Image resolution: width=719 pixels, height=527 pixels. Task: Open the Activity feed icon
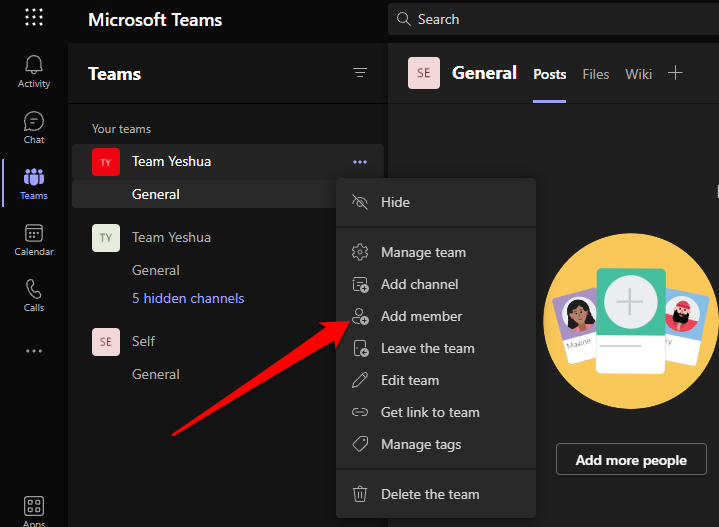coord(34,71)
